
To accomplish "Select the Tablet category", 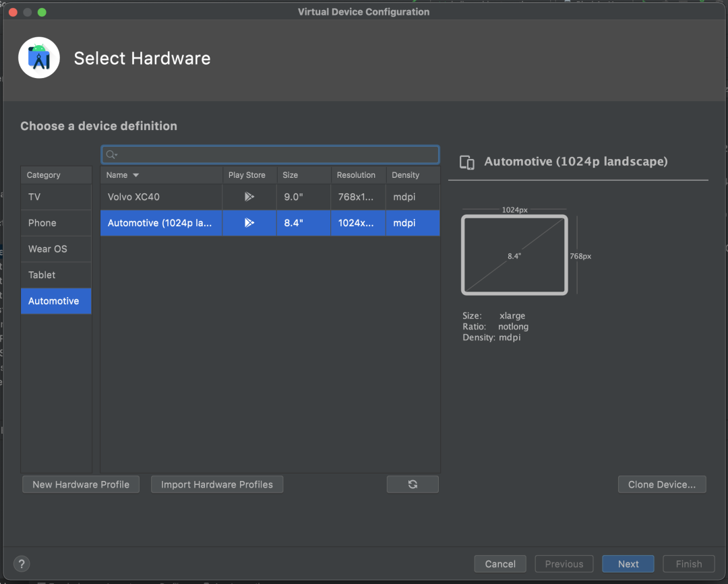I will point(56,275).
